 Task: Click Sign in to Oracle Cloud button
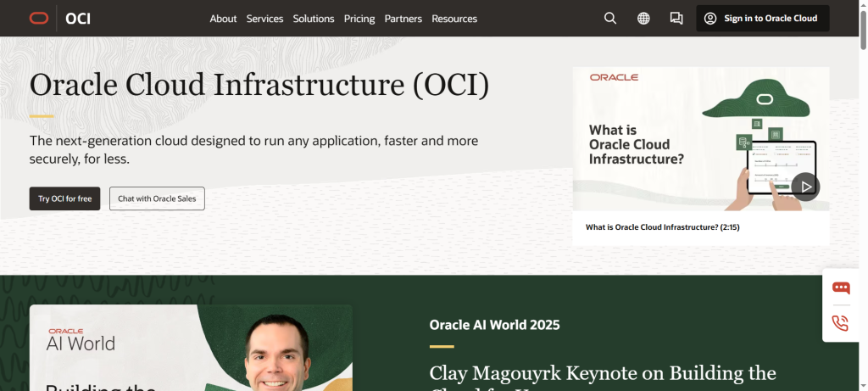pos(763,19)
